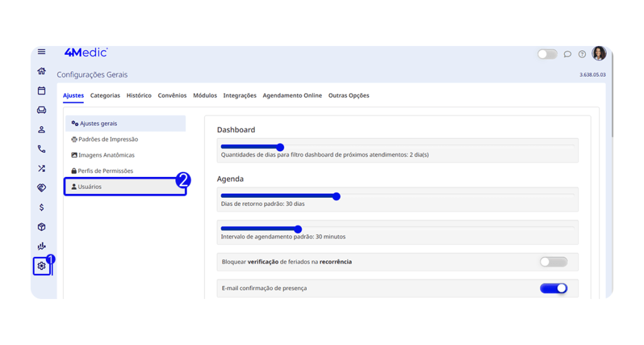
Task: Toggle the switch in the top header
Action: pos(547,54)
